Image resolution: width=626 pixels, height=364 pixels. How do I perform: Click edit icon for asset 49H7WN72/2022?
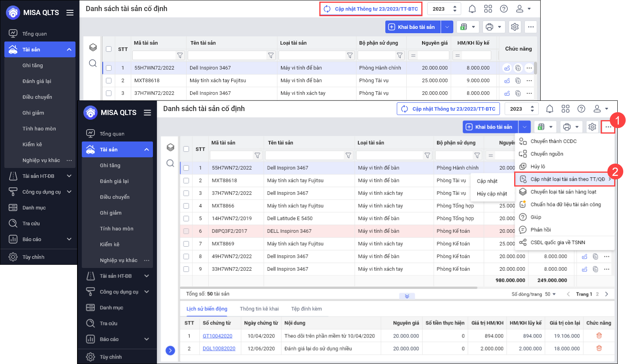(x=584, y=256)
